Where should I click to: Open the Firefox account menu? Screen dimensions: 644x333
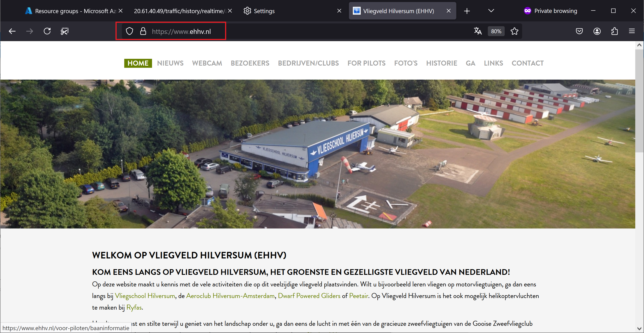click(597, 31)
